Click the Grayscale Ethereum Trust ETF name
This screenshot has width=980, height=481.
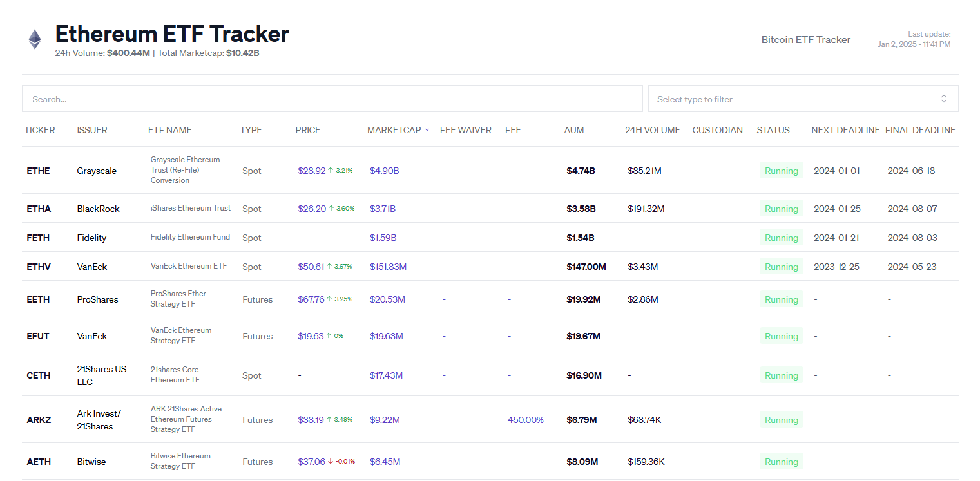tap(186, 170)
